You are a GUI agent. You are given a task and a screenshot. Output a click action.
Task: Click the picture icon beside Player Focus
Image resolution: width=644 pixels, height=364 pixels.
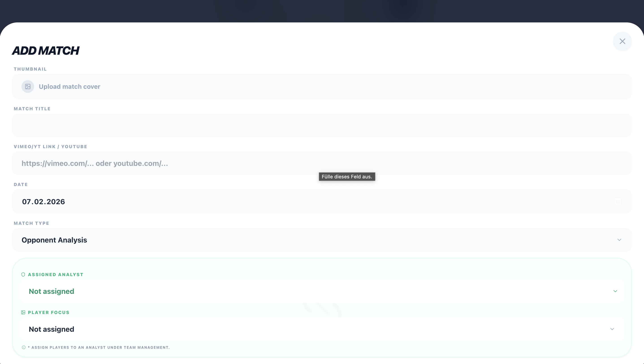tap(23, 312)
